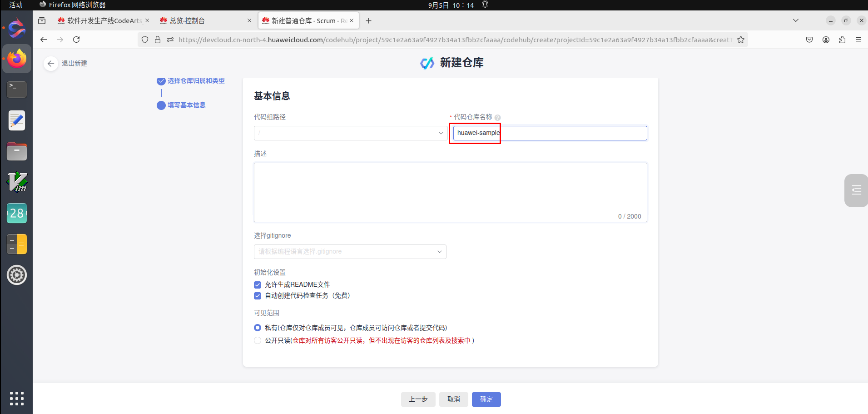This screenshot has height=414, width=868.
Task: Switch to the 总览-控制台 tab
Action: pos(205,20)
